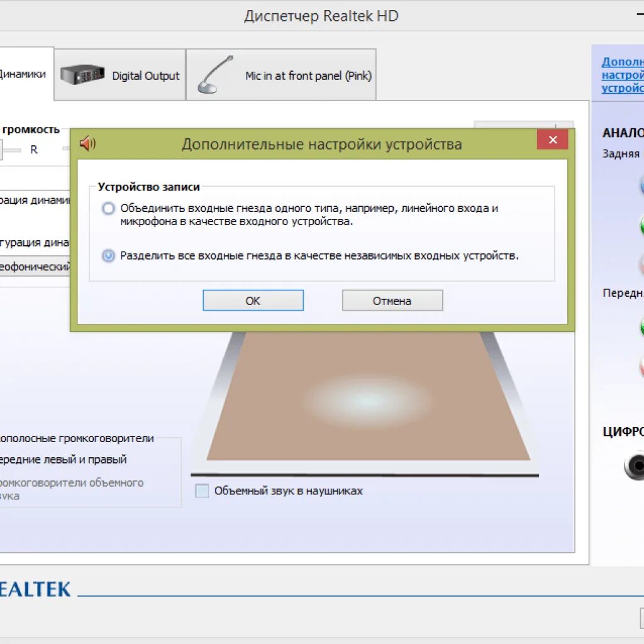Open the стереофонический speaker configuration dropdown
The height and width of the screenshot is (644, 644).
tap(35, 267)
